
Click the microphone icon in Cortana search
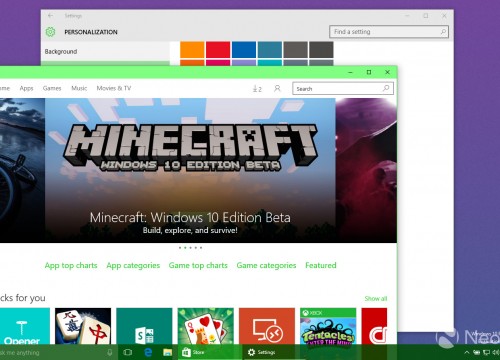pos(110,352)
